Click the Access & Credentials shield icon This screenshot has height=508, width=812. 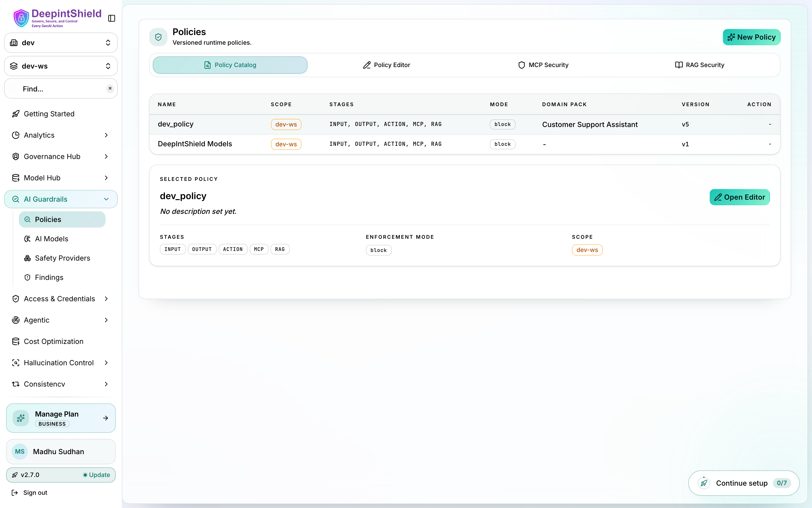pyautogui.click(x=16, y=299)
